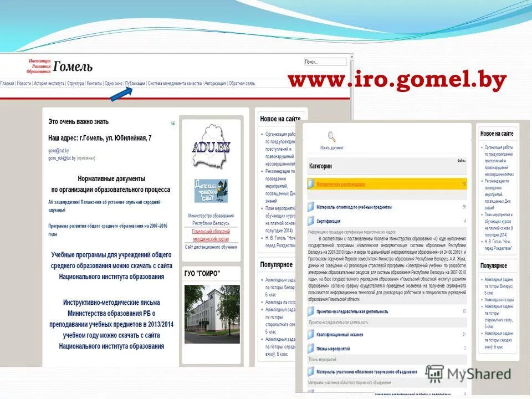This screenshot has height=399, width=532.
Task: Click folder icon beside Методические рекомендации
Action: [x=311, y=184]
